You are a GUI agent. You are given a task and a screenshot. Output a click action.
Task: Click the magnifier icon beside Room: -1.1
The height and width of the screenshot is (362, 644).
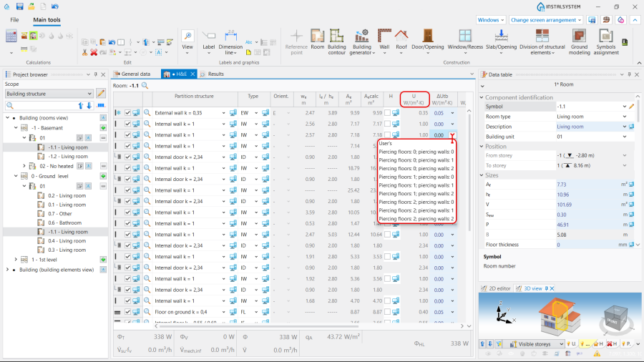coord(145,85)
